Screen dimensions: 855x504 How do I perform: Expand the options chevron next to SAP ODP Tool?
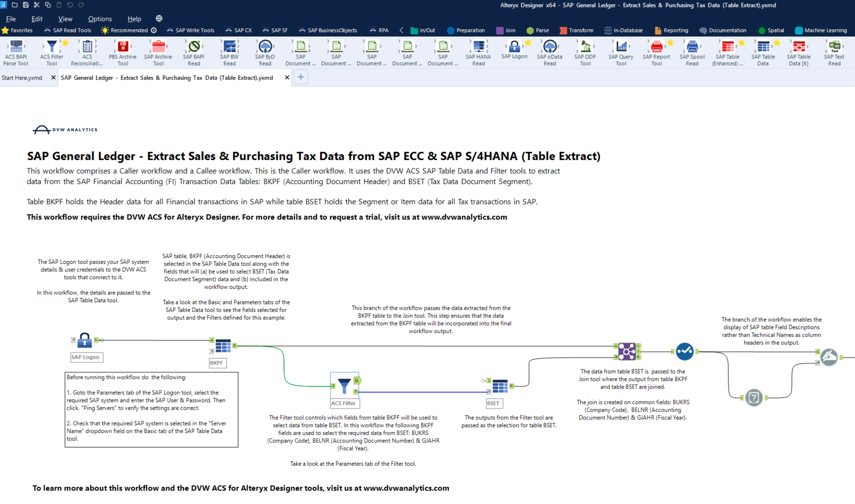pyautogui.click(x=594, y=47)
